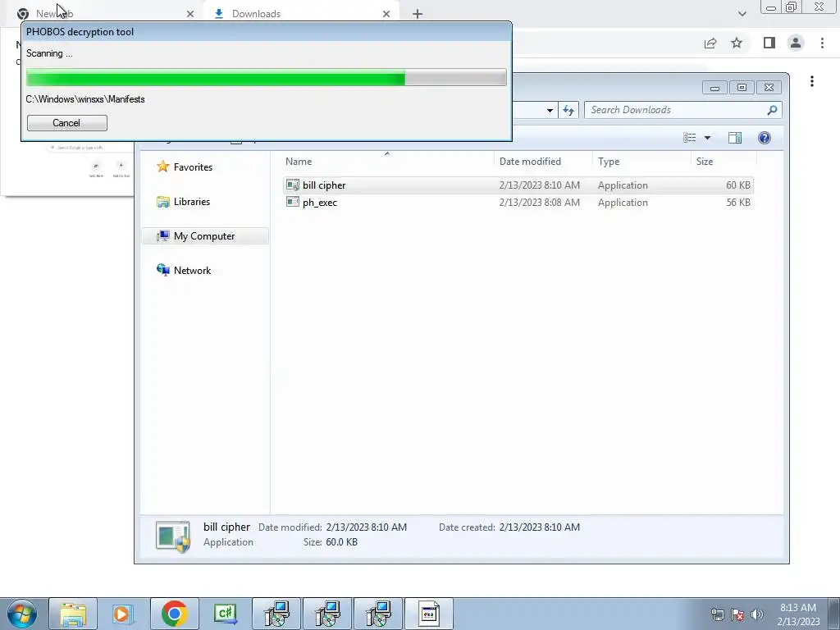
Task: Click ph_exec 2/13/2023 8:08 AM date
Action: tap(540, 203)
